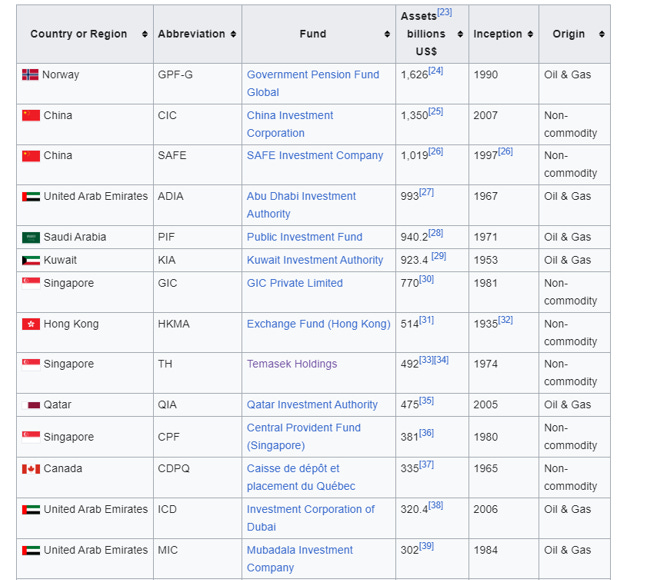Click Singapore flag in TH row

[31, 364]
